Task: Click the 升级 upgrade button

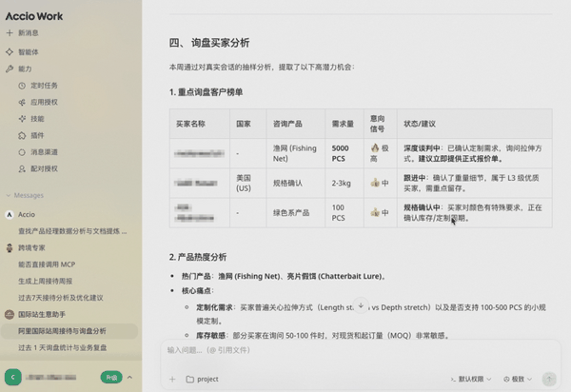Action: [x=111, y=378]
